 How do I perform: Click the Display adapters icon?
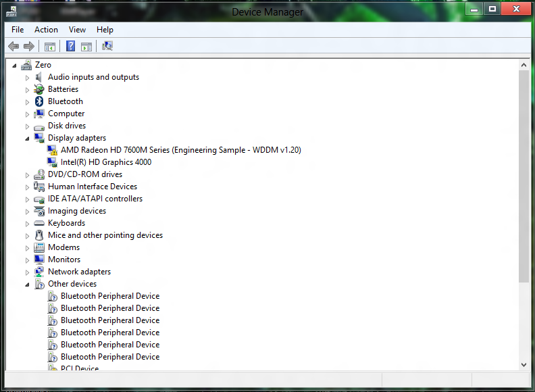(39, 138)
